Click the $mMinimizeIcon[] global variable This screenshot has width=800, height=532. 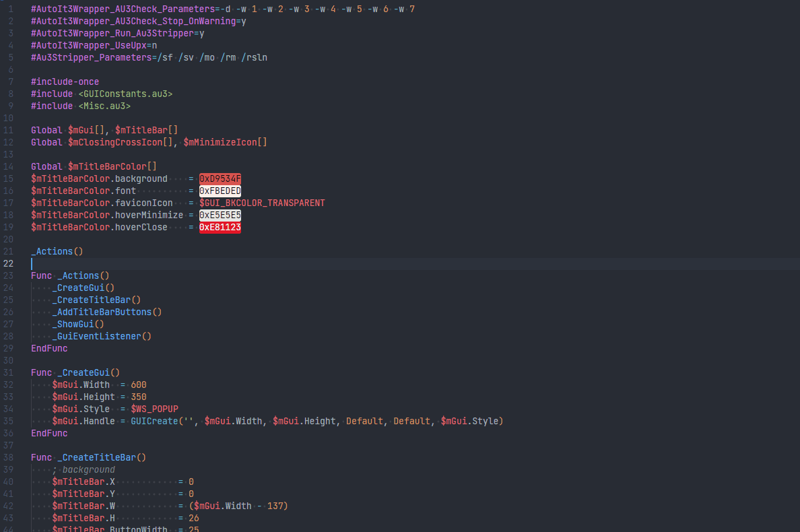[225, 142]
